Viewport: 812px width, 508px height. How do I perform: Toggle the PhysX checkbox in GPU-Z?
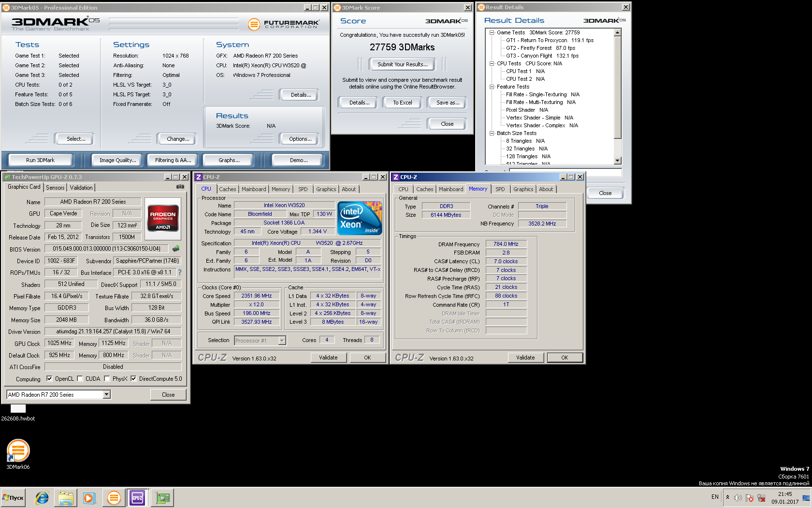click(x=107, y=379)
